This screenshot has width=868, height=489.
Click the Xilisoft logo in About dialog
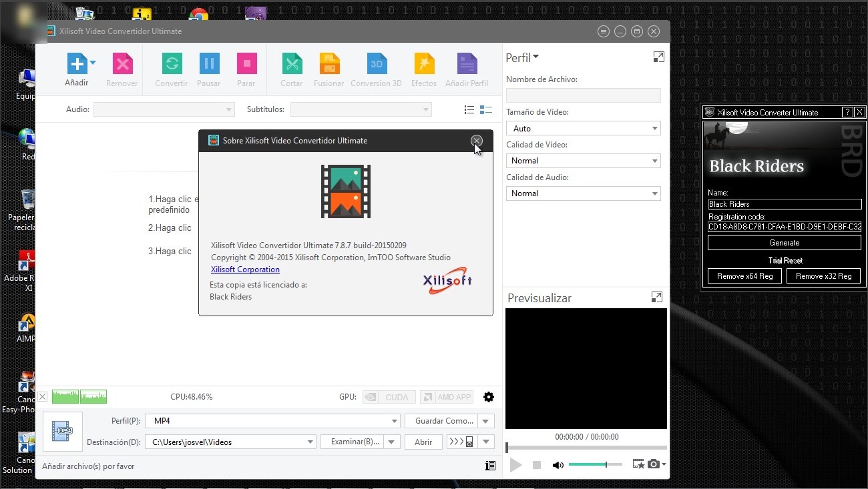coord(447,280)
